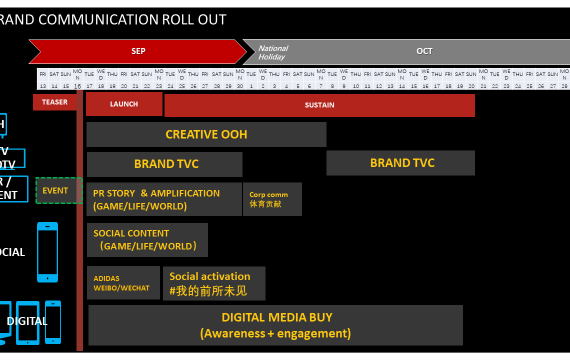The height and width of the screenshot is (360, 570).
Task: Select the TEASER phase block
Action: click(x=55, y=102)
